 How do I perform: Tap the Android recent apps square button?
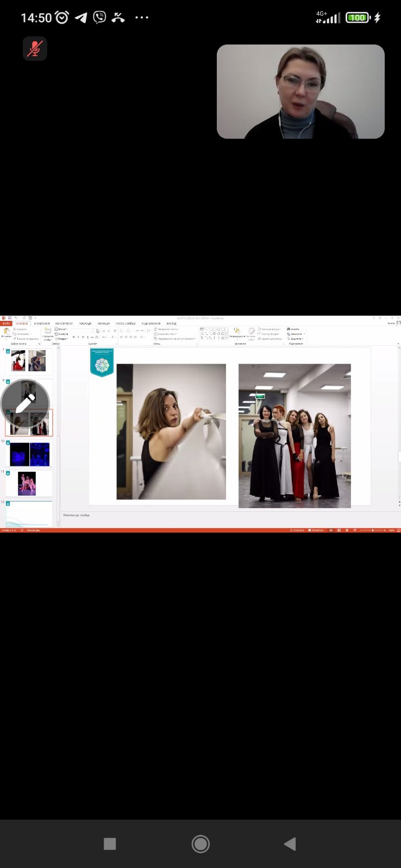[110, 844]
